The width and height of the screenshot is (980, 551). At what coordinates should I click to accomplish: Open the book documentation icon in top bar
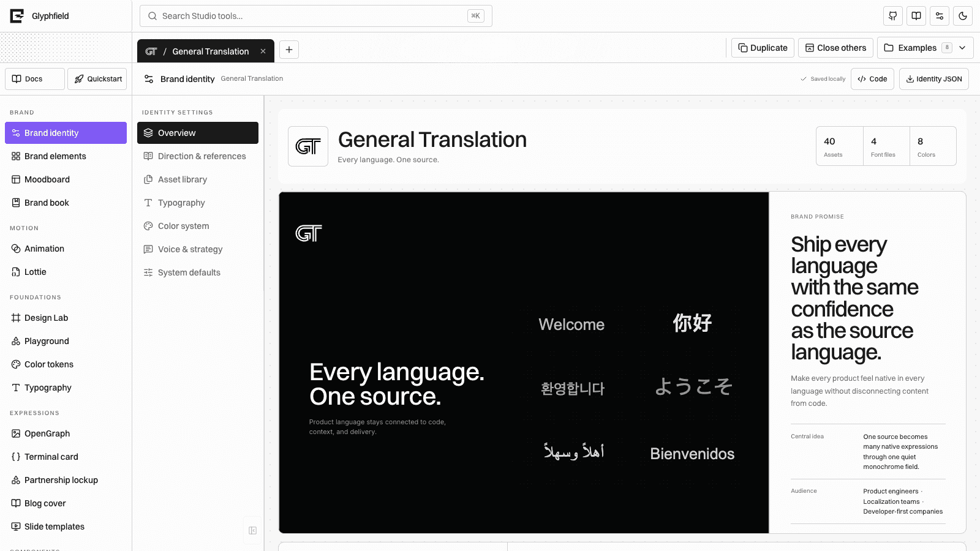click(916, 16)
